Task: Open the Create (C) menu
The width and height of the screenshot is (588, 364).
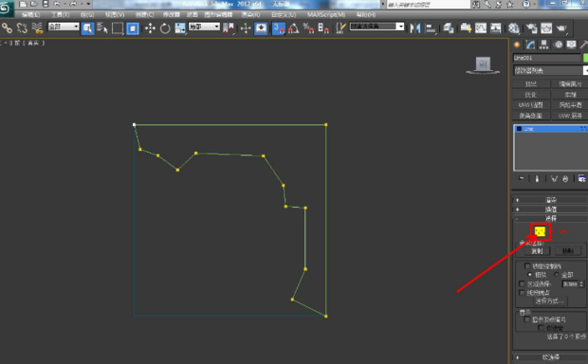Action: (x=144, y=14)
